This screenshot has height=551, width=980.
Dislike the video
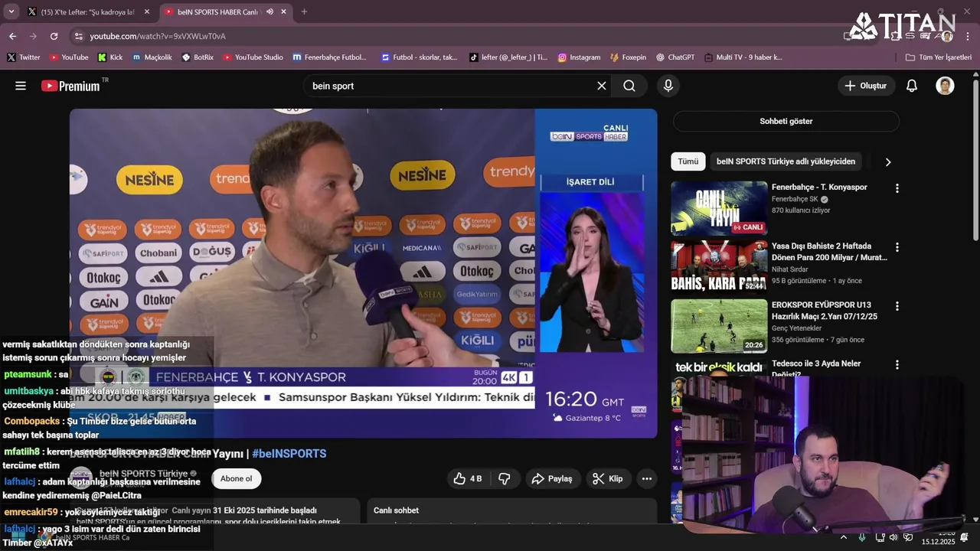click(x=505, y=478)
